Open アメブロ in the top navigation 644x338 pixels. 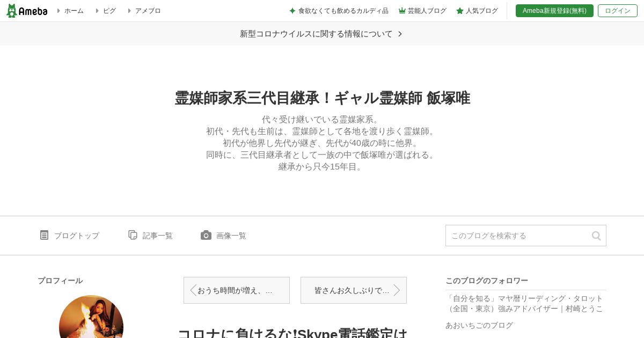(148, 11)
